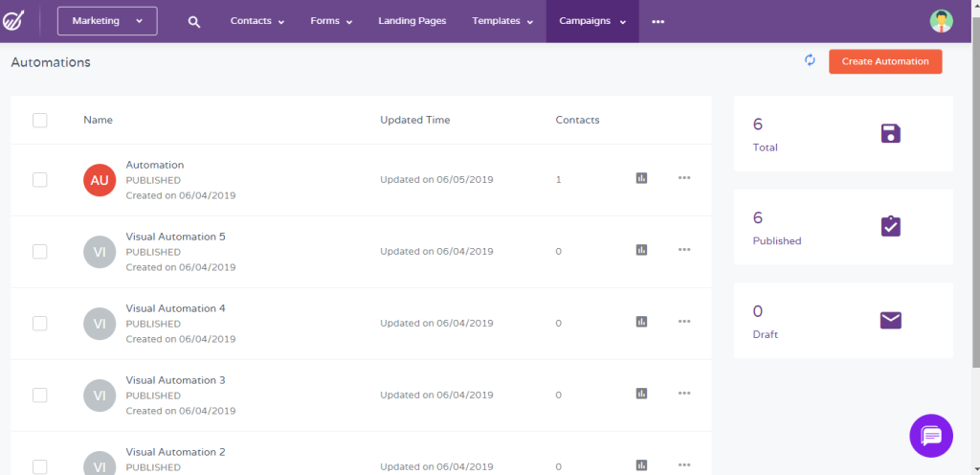View the chart report icon for Visual Automation 4
The width and height of the screenshot is (980, 475).
point(641,322)
